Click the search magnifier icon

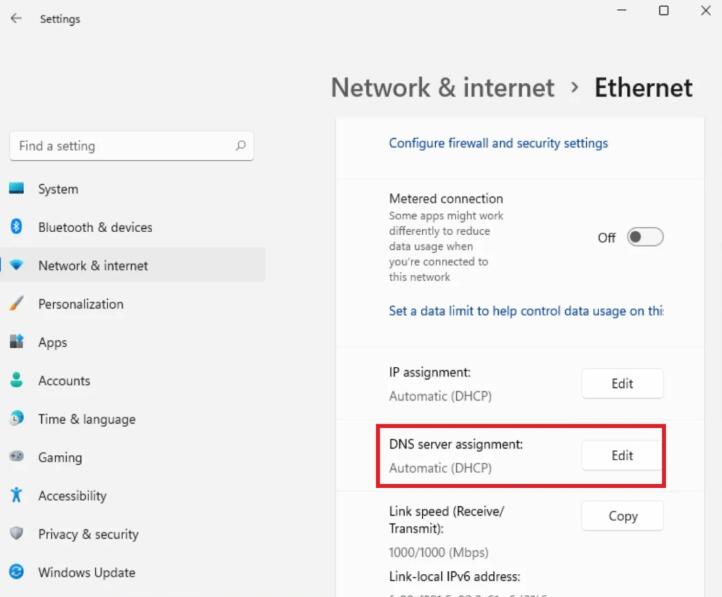[x=240, y=146]
